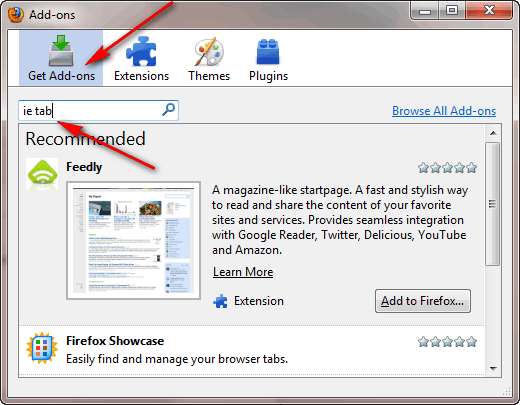The height and width of the screenshot is (405, 520).
Task: Click the Firefox Showcase icon
Action: click(x=42, y=348)
